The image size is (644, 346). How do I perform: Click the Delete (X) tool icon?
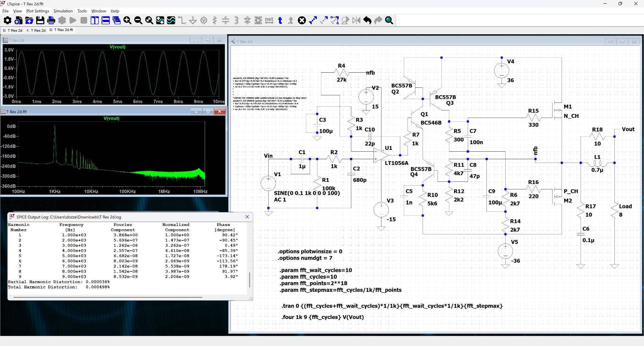pos(302,20)
